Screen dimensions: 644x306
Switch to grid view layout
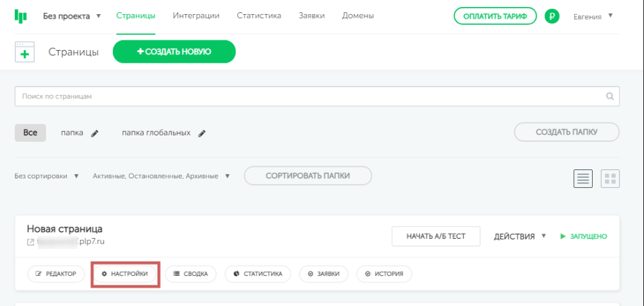pyautogui.click(x=609, y=179)
